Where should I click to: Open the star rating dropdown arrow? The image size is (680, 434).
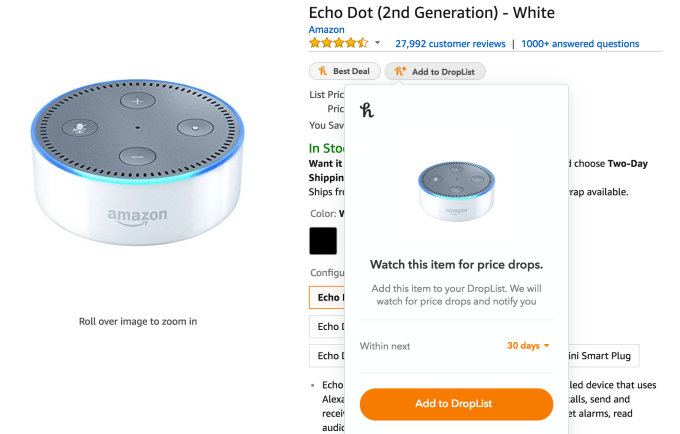click(x=377, y=43)
